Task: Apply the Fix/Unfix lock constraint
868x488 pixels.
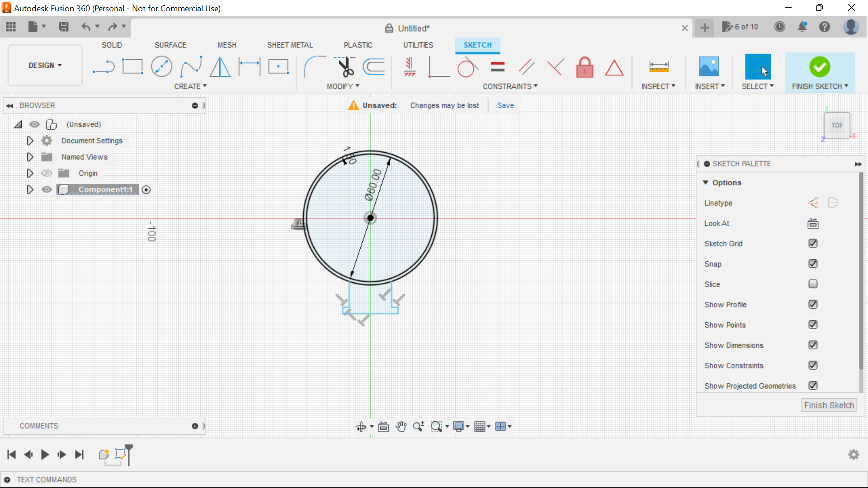Action: (585, 67)
